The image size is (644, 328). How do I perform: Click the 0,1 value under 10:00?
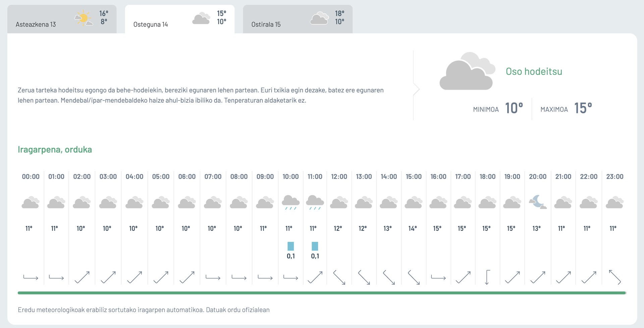291,256
